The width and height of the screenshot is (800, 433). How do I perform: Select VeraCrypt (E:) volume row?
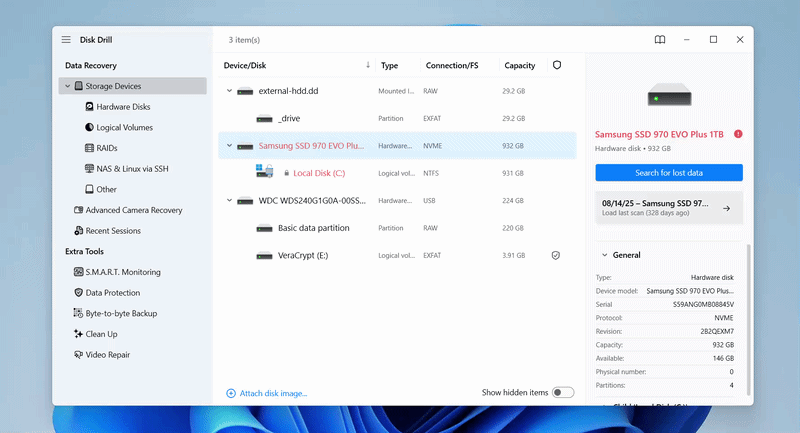397,256
